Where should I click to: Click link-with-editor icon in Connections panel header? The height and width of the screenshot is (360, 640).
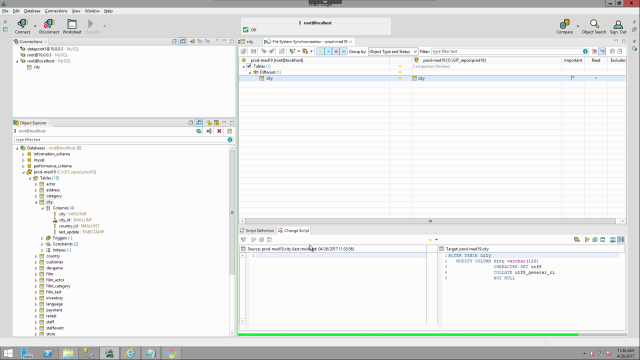point(182,41)
